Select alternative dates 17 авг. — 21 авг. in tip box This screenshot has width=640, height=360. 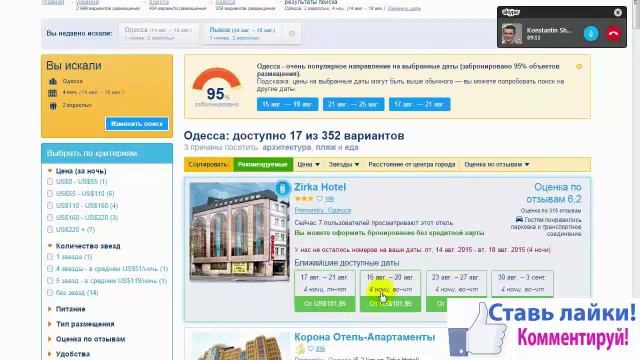(420, 104)
